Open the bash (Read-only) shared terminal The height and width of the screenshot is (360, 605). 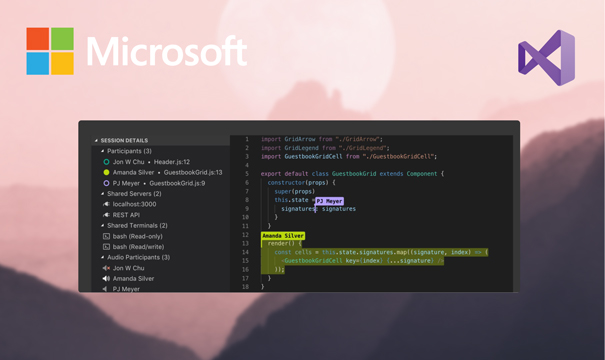click(x=137, y=236)
